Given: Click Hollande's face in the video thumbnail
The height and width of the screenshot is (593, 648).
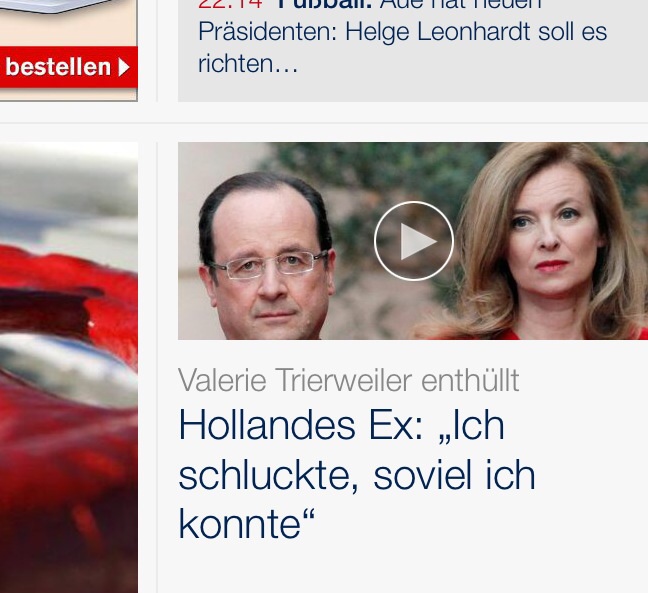Looking at the screenshot, I should (268, 256).
